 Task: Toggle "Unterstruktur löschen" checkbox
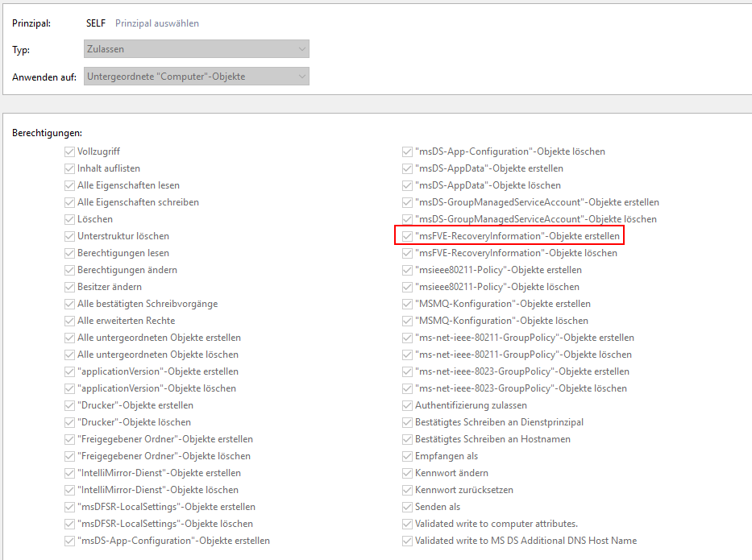coord(69,236)
